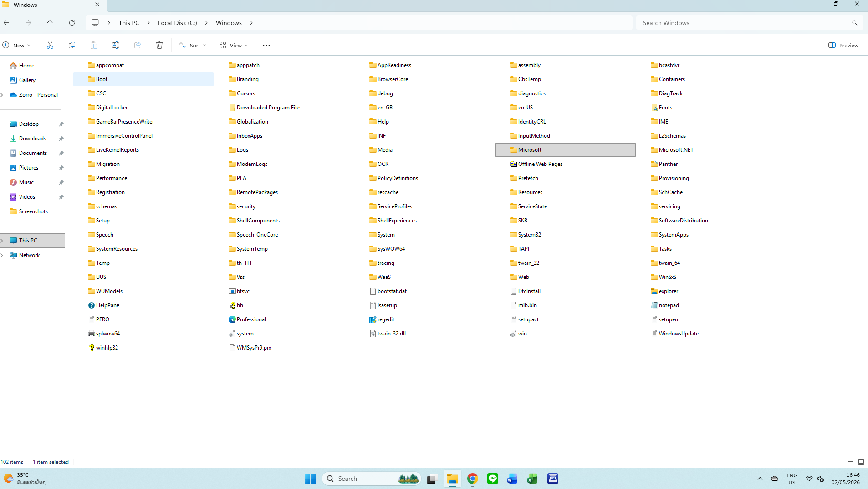Go up one folder level
868x489 pixels.
tap(50, 23)
